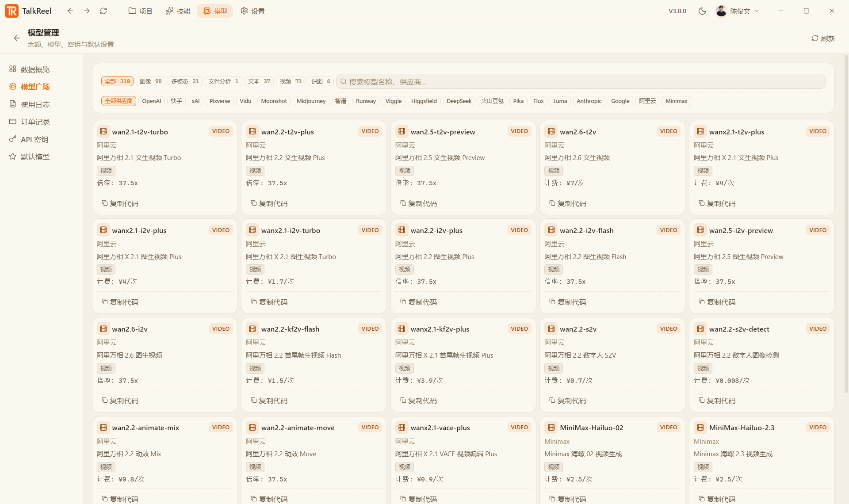The image size is (849, 504).
Task: Filter models by 识图 6
Action: tap(321, 81)
